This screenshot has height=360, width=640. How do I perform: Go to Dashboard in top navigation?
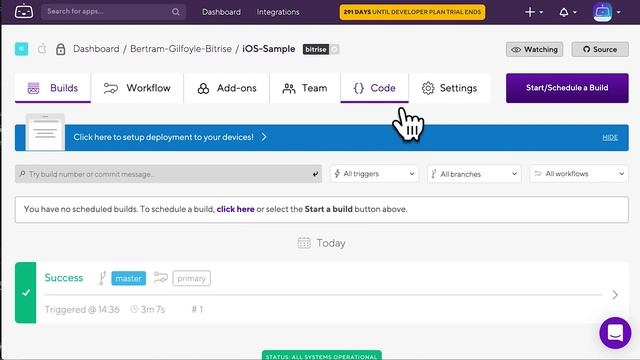(x=221, y=12)
